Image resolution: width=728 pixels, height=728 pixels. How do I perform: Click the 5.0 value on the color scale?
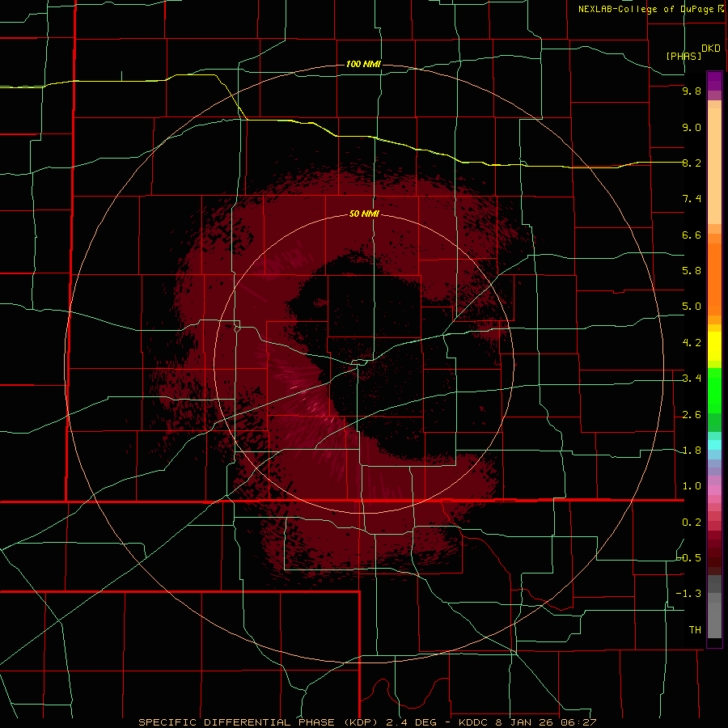[692, 307]
